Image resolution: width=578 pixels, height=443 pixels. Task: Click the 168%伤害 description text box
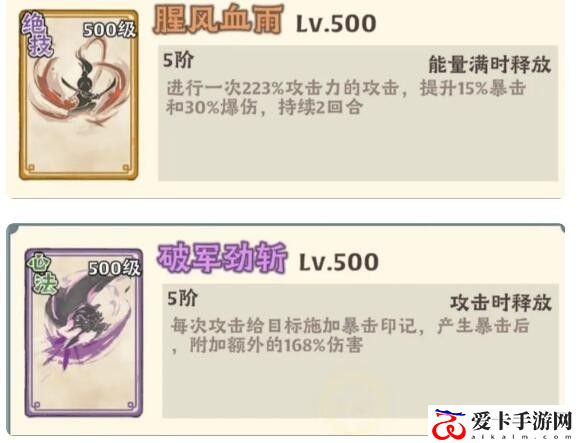coord(361,351)
